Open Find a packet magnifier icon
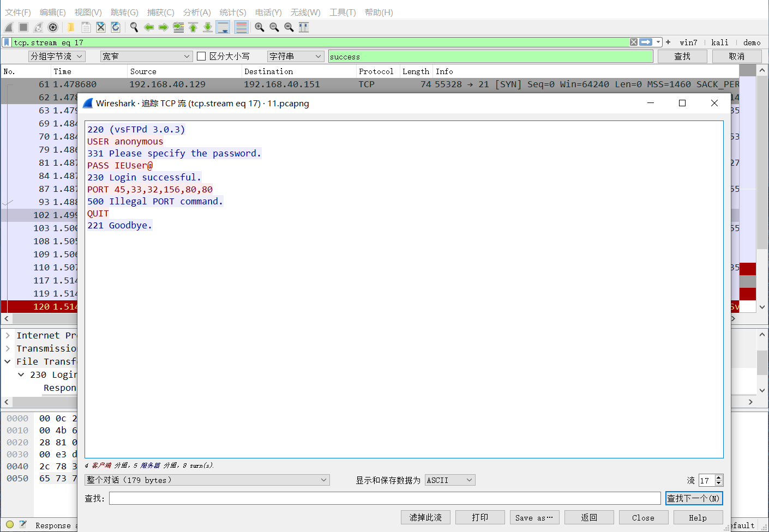The width and height of the screenshot is (769, 532). (134, 27)
